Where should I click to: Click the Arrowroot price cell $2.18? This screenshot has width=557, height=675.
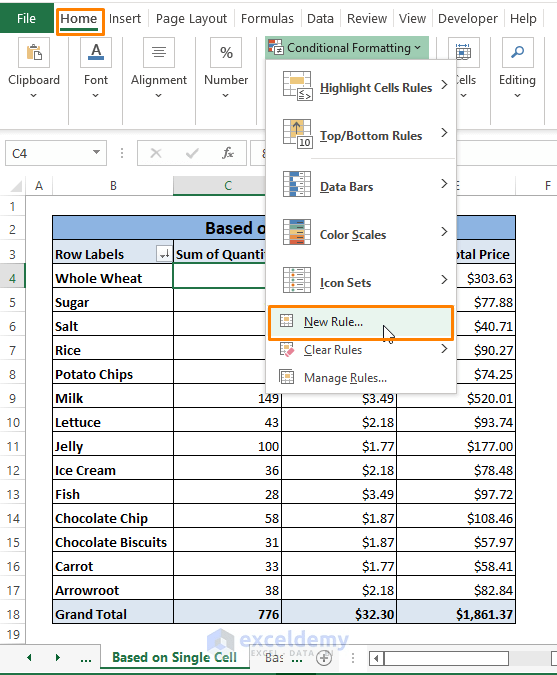point(339,590)
